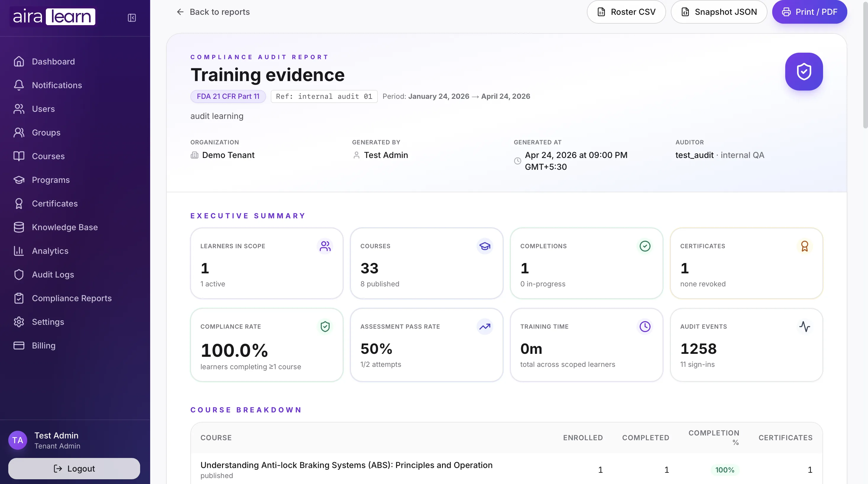Export the Snapshot JSON
868x484 pixels.
click(719, 12)
